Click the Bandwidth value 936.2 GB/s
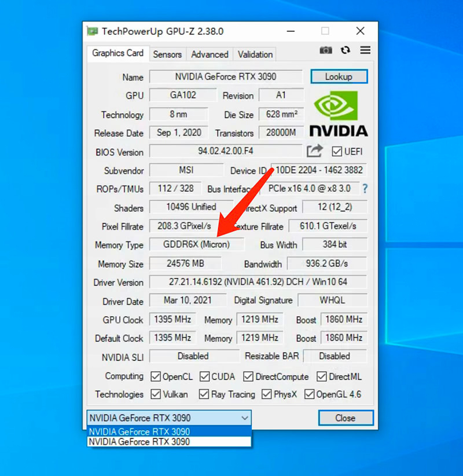 (327, 263)
